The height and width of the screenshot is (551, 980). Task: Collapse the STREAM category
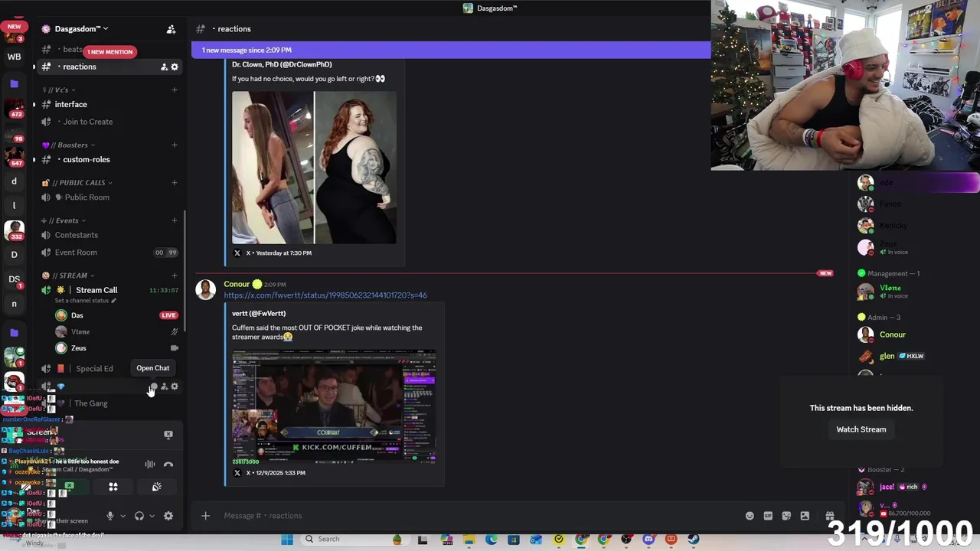68,275
